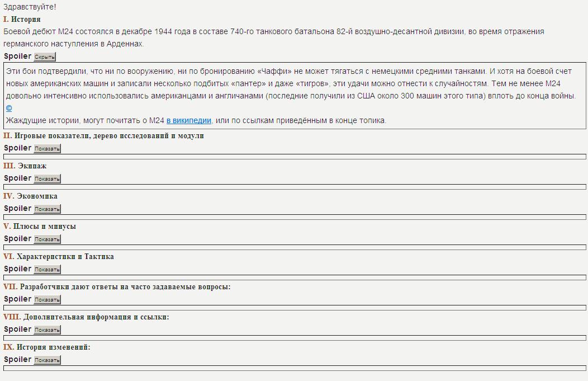Click the 'I. История' section heading
This screenshot has width=588, height=381.
pyautogui.click(x=22, y=20)
